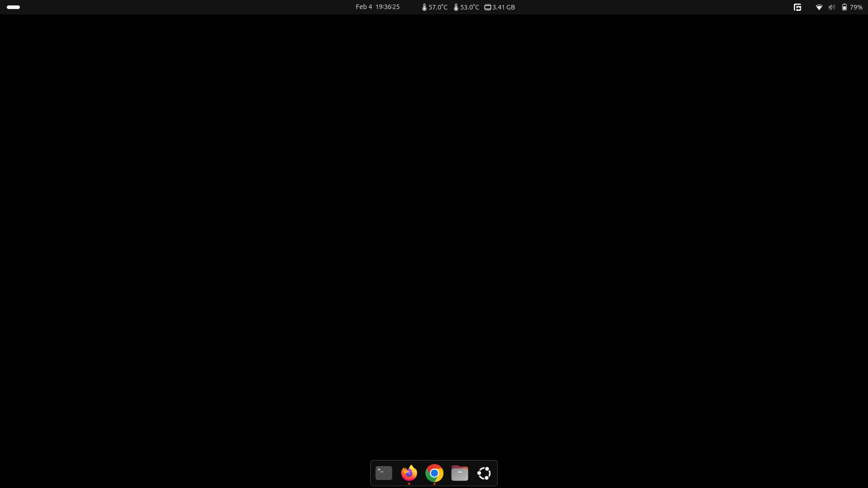Click the 53.0°C temperature reading
868x488 pixels.
(x=470, y=7)
